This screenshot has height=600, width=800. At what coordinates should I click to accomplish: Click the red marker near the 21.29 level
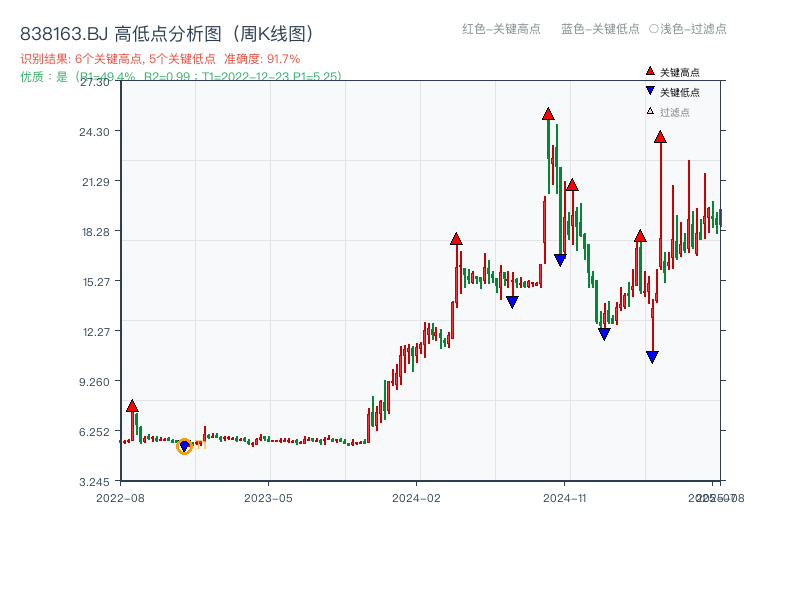coord(572,185)
